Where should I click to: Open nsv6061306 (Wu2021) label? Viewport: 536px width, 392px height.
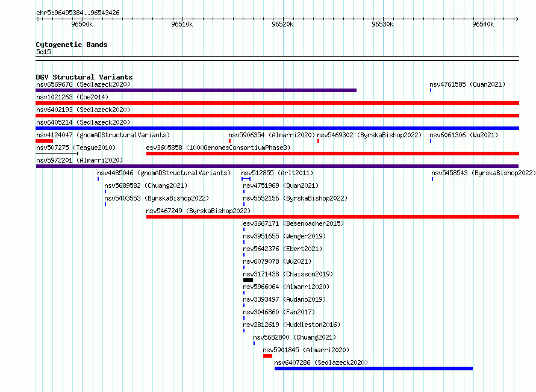[464, 135]
